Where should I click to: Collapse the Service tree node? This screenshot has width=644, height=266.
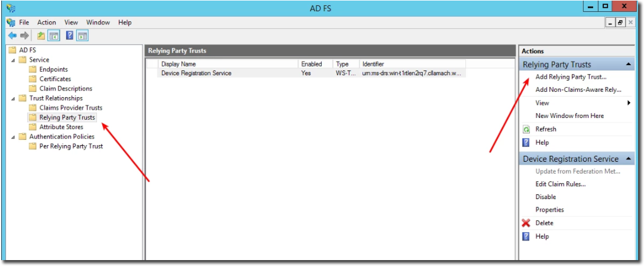point(14,60)
